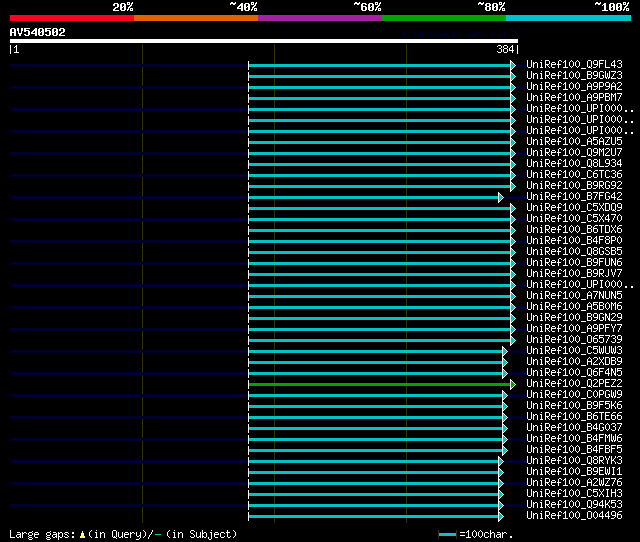Open UniRef100_C5XDQ9 label

click(x=574, y=208)
